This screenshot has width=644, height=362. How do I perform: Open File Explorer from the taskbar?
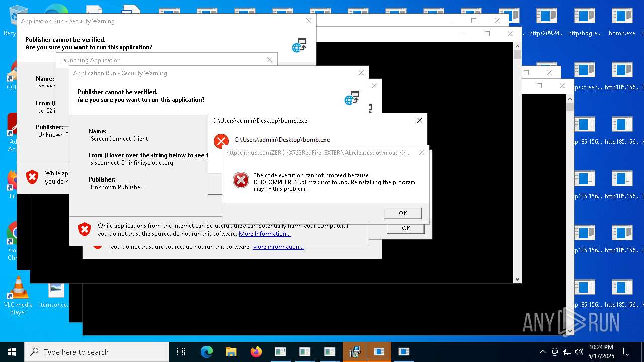tap(231, 352)
